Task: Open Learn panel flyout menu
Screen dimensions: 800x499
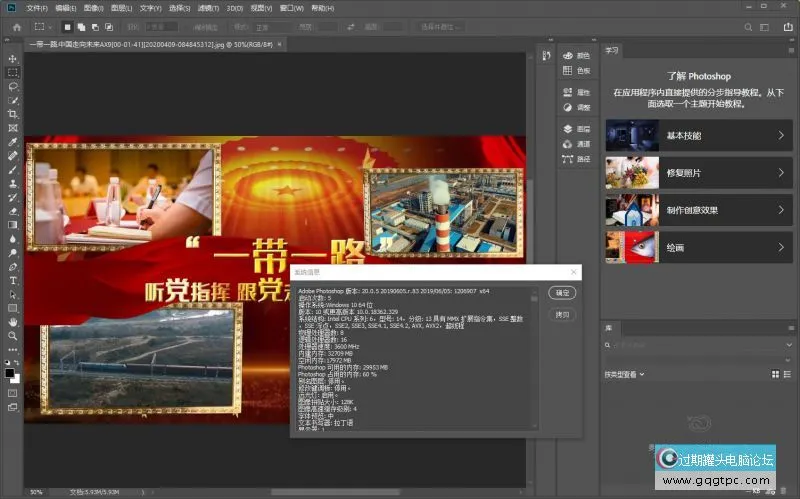Action: (x=791, y=51)
